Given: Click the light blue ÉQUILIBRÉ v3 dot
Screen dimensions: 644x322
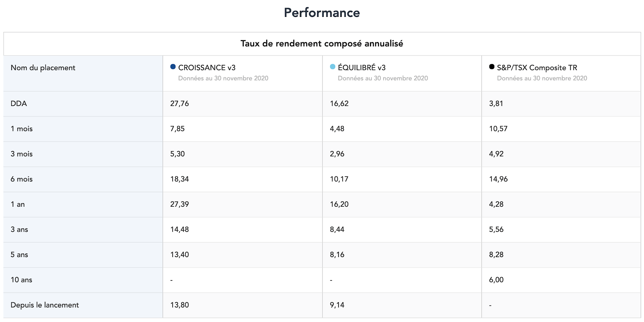Looking at the screenshot, I should [x=332, y=67].
